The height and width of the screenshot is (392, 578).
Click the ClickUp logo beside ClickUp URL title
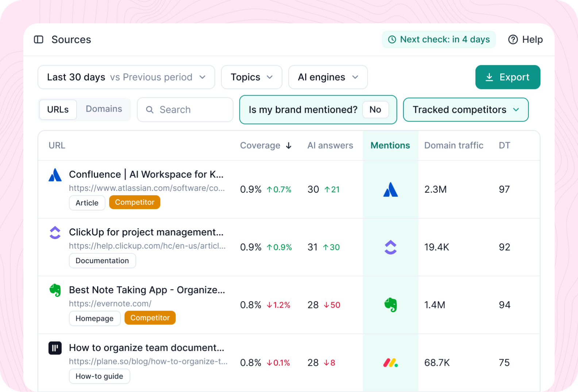click(55, 232)
